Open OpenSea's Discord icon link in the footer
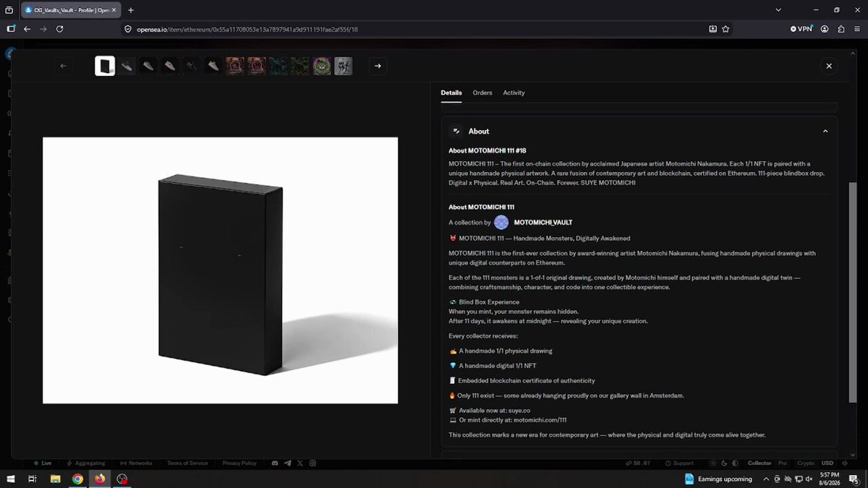This screenshot has width=868, height=488. [275, 463]
